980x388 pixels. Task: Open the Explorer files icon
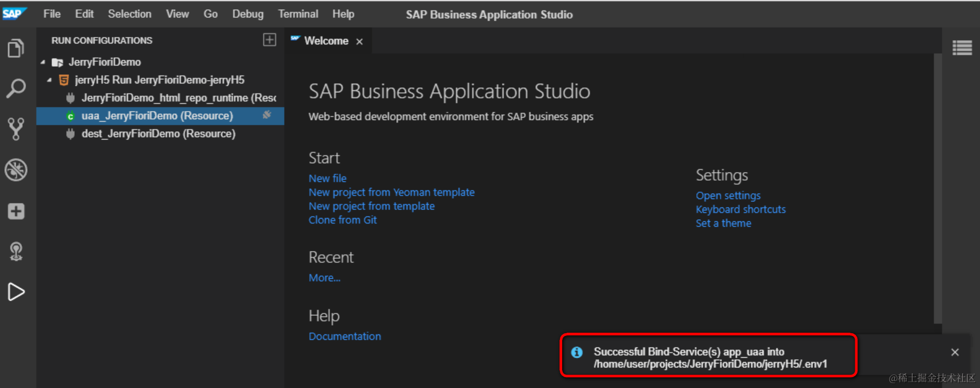(x=16, y=49)
